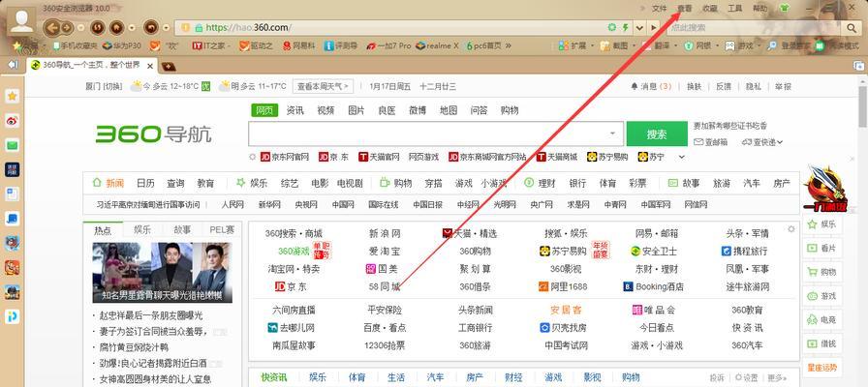This screenshot has width=868, height=387.
Task: Click the green 搜索 button
Action: pyautogui.click(x=657, y=134)
